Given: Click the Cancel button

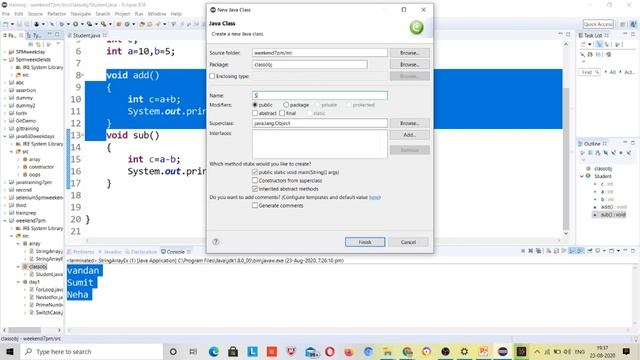Looking at the screenshot, I should pyautogui.click(x=408, y=242).
